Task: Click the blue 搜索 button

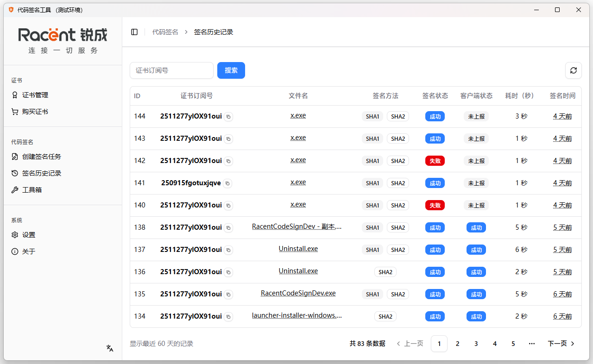Action: click(x=231, y=70)
